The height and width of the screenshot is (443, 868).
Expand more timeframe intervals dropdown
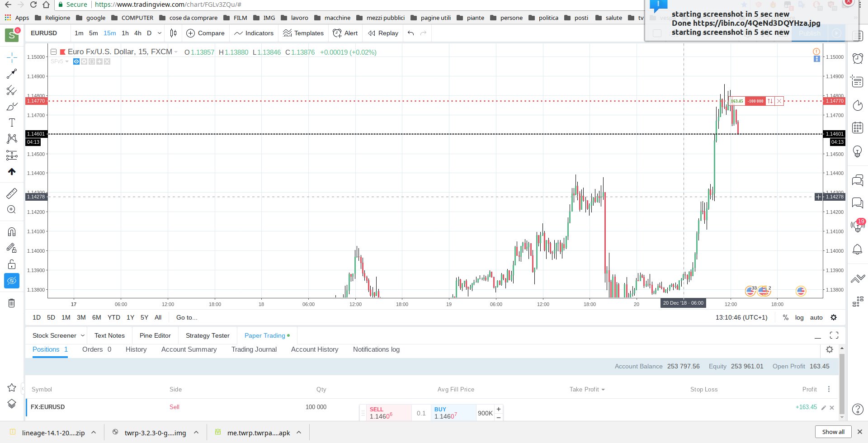pos(159,33)
